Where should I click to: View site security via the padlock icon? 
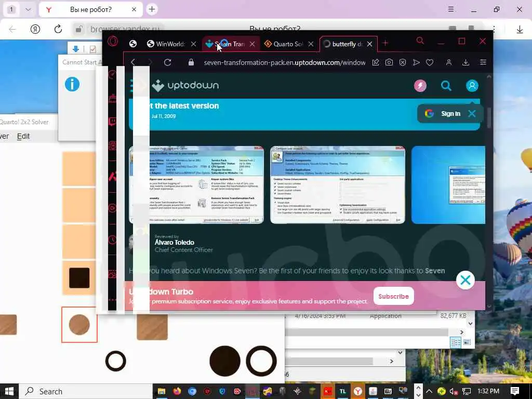[191, 62]
